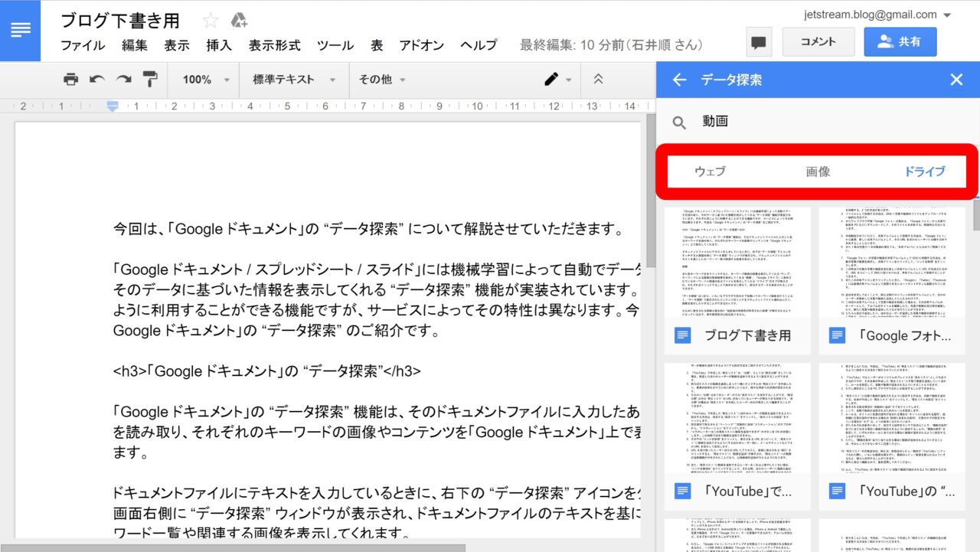
Task: Click the back arrow in データ探索 panel
Action: click(x=679, y=80)
